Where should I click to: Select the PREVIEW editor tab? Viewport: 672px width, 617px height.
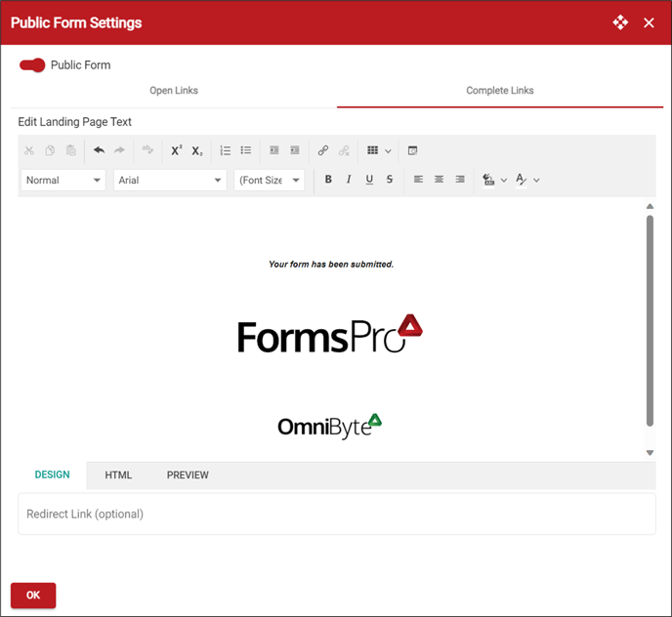pos(188,475)
